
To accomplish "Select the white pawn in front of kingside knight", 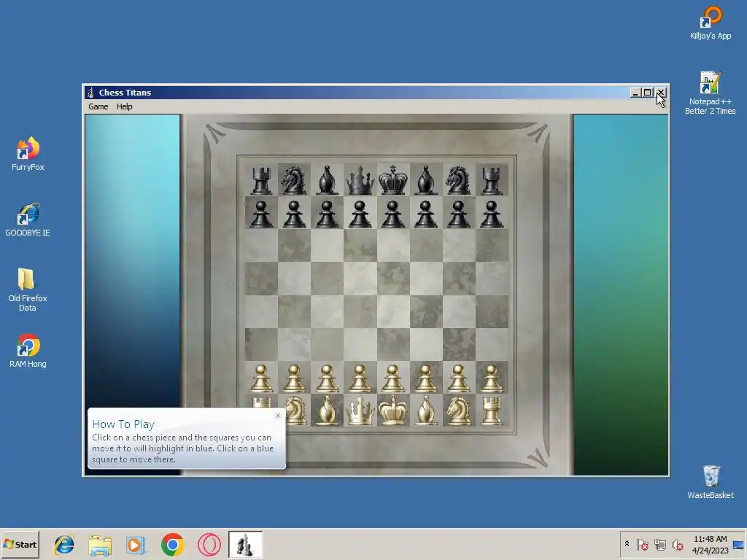I will [x=458, y=378].
